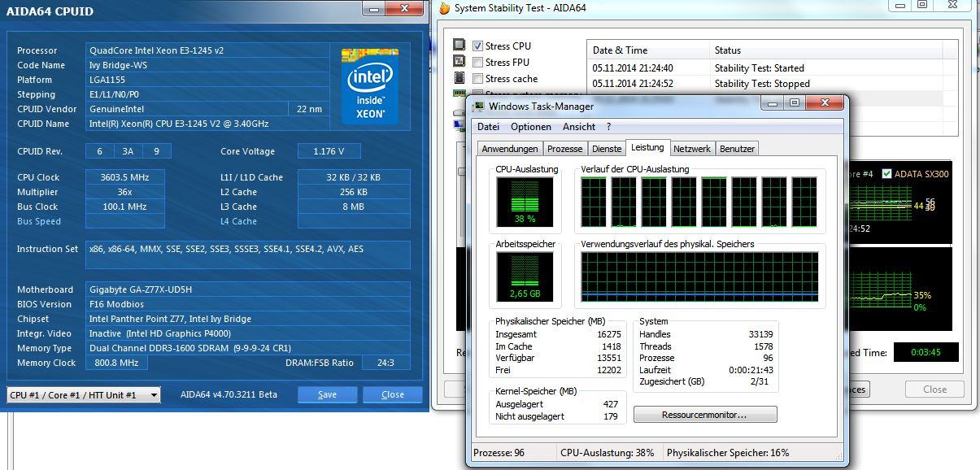Click the FPU icon beside Stress FPU

click(460, 62)
